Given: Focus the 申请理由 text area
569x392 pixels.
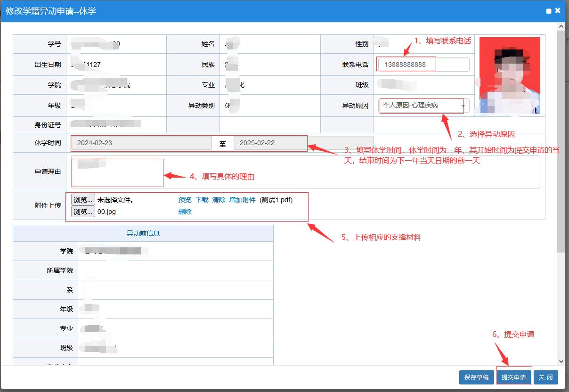Looking at the screenshot, I should pyautogui.click(x=305, y=172).
